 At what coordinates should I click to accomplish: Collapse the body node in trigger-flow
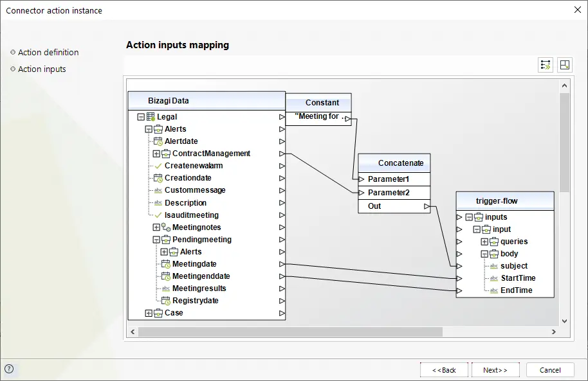484,254
